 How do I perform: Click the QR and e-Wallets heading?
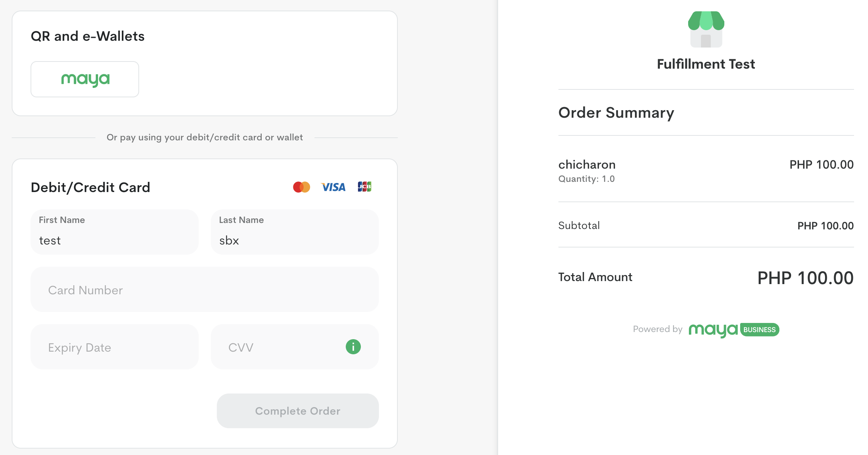pyautogui.click(x=87, y=36)
